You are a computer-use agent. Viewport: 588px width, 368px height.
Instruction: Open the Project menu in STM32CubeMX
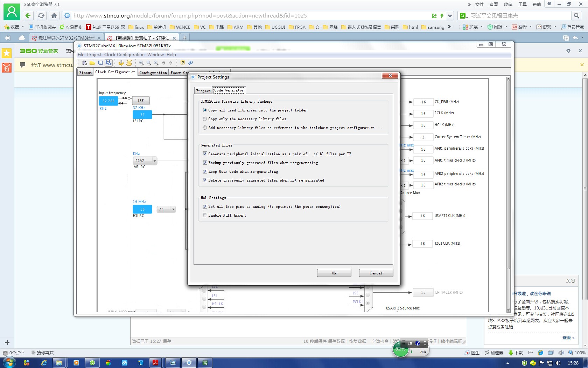coord(94,55)
